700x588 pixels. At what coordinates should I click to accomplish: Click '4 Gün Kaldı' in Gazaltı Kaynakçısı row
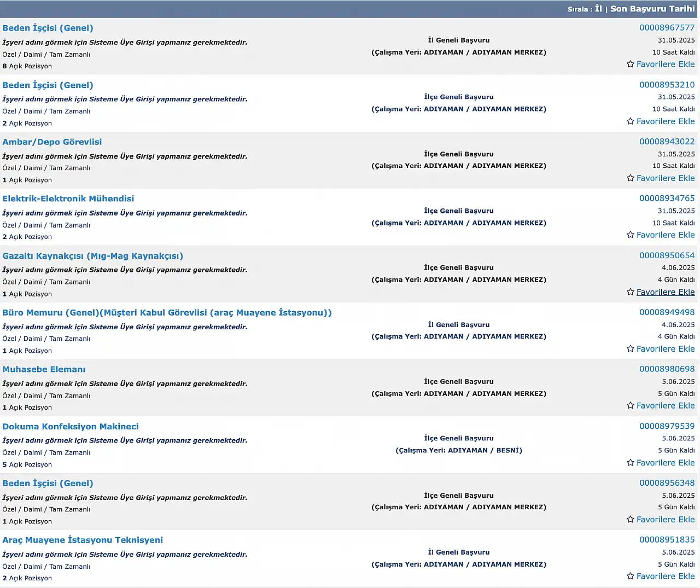[x=676, y=280]
